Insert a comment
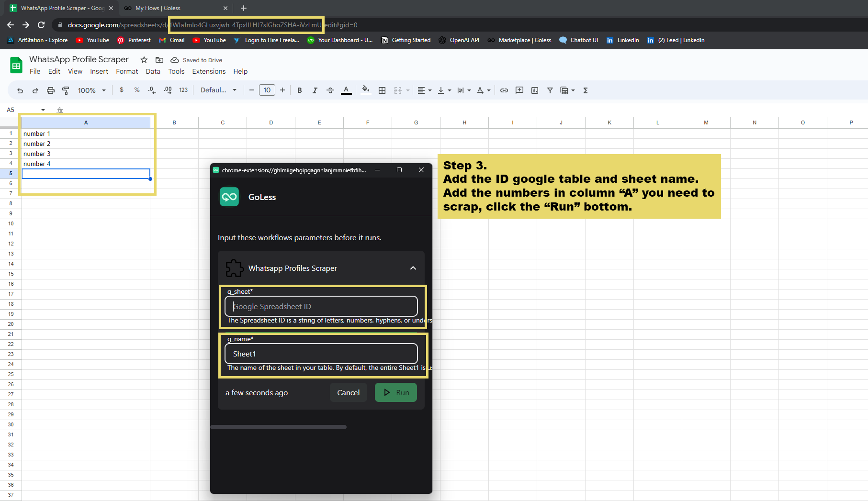868x501 pixels. 519,90
